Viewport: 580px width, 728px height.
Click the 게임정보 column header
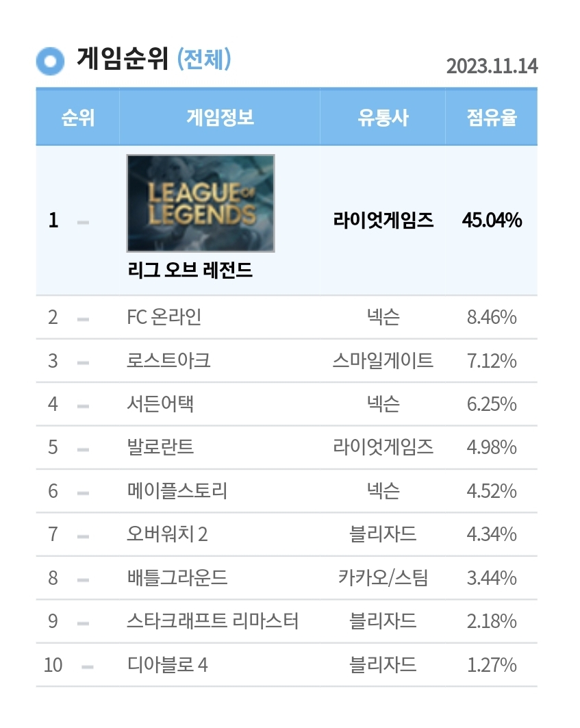click(220, 118)
